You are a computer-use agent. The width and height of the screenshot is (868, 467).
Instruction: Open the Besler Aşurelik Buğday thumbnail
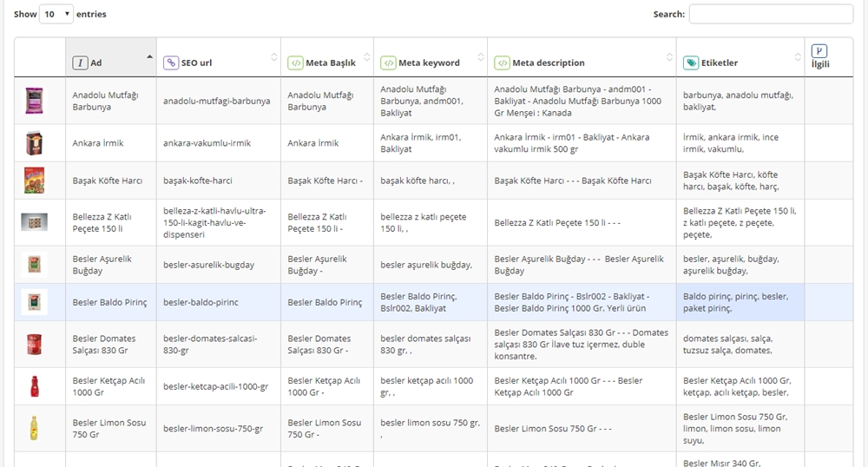click(x=35, y=265)
